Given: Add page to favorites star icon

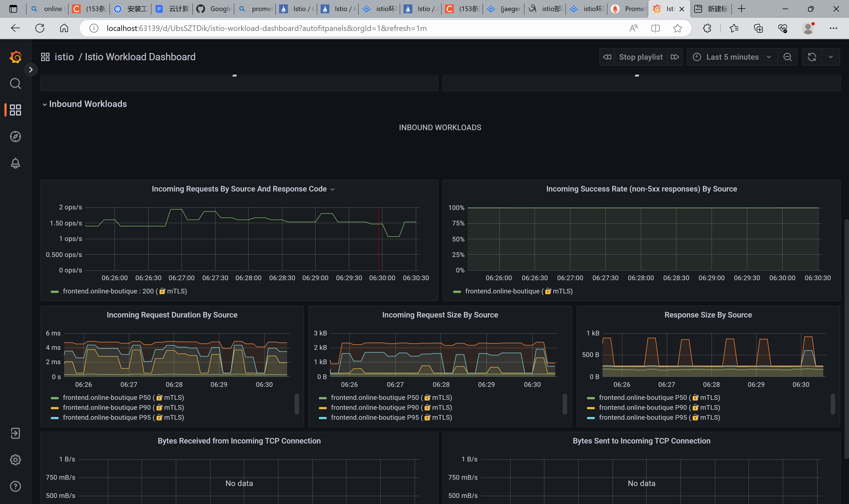Looking at the screenshot, I should point(677,28).
